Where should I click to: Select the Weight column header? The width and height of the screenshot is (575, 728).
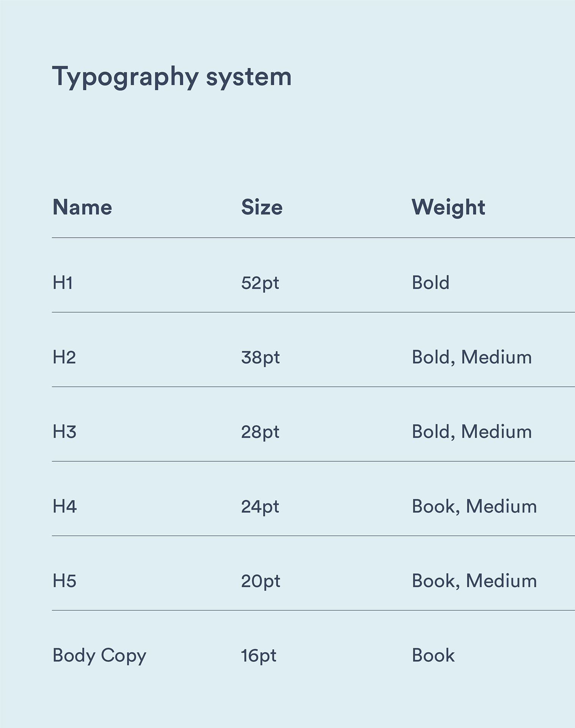449,208
